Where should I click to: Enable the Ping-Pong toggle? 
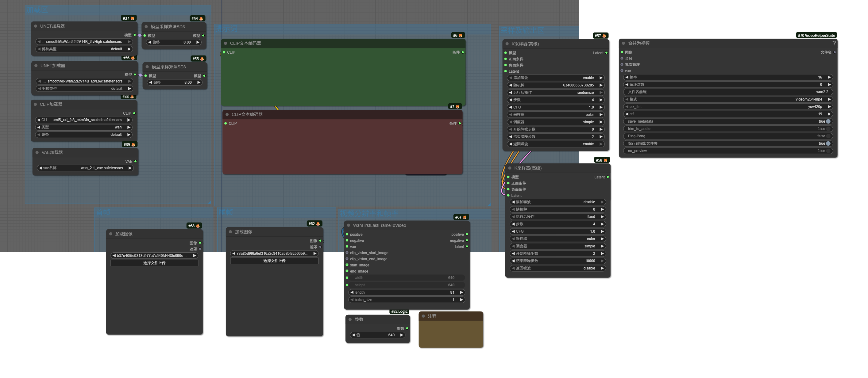point(828,136)
